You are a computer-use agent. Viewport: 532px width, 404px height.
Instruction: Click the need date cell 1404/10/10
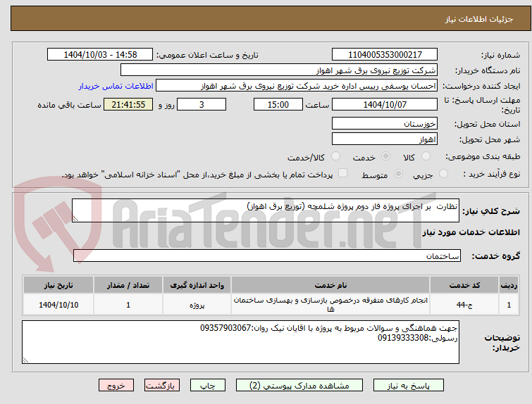tap(58, 305)
